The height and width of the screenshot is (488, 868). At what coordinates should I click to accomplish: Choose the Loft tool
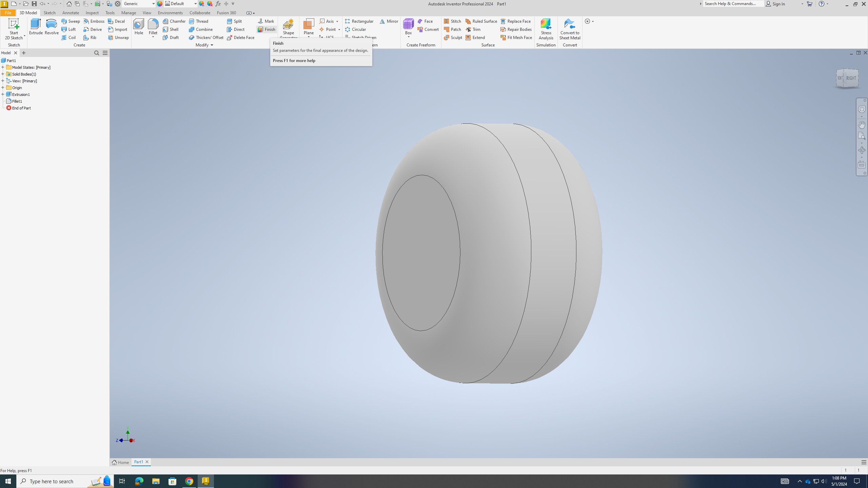69,29
